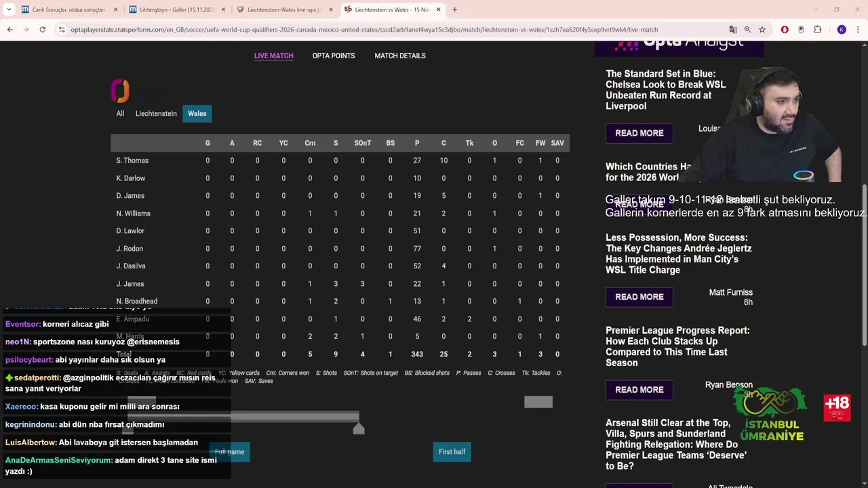The height and width of the screenshot is (488, 868).
Task: Sort table by YC yellow cards column
Action: [283, 143]
